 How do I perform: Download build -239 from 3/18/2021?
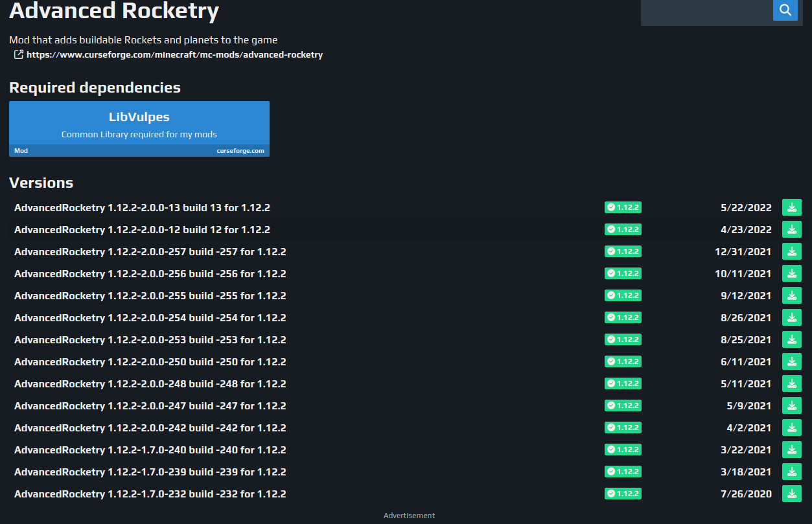[792, 472]
